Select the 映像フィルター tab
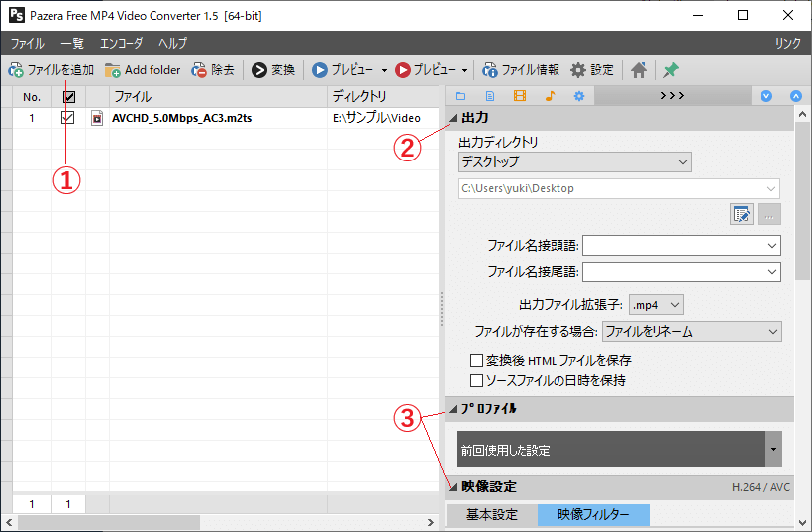The height and width of the screenshot is (532, 812). (x=593, y=515)
